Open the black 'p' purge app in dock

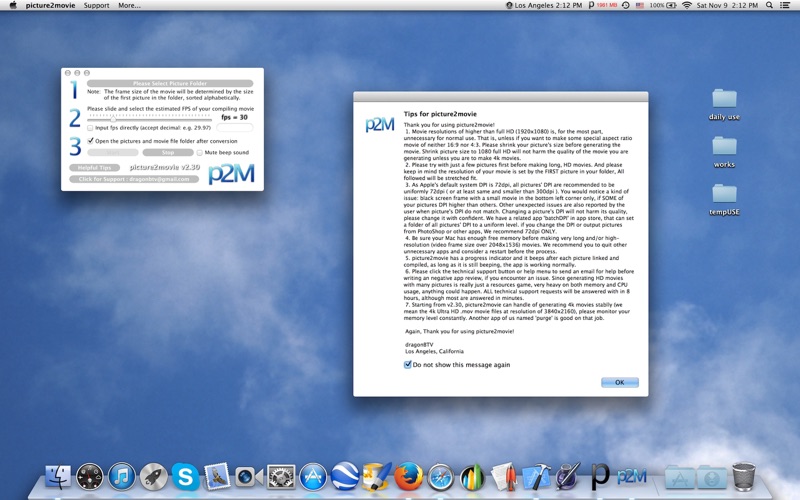[x=600, y=476]
